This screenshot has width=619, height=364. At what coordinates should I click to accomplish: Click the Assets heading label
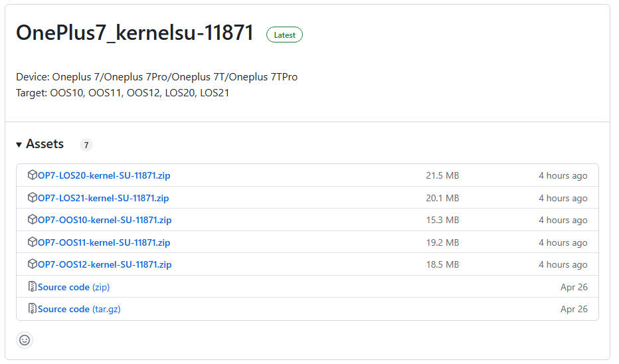[44, 144]
